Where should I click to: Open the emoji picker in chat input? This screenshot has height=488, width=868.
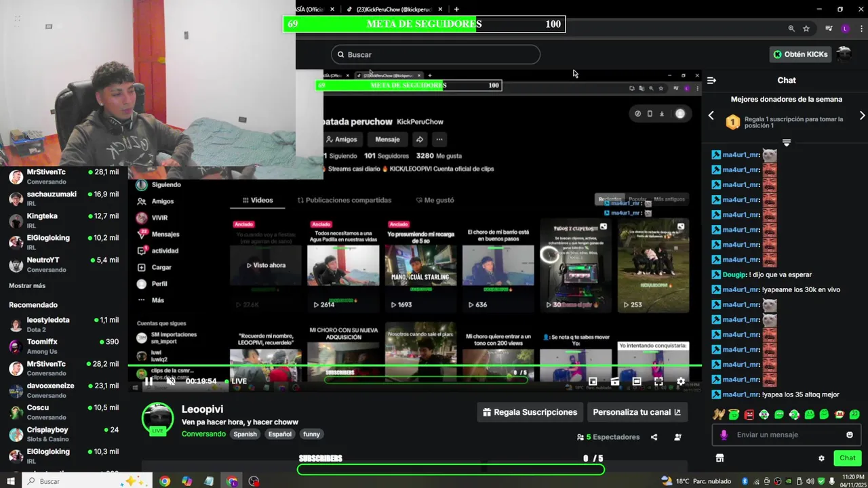tap(850, 435)
